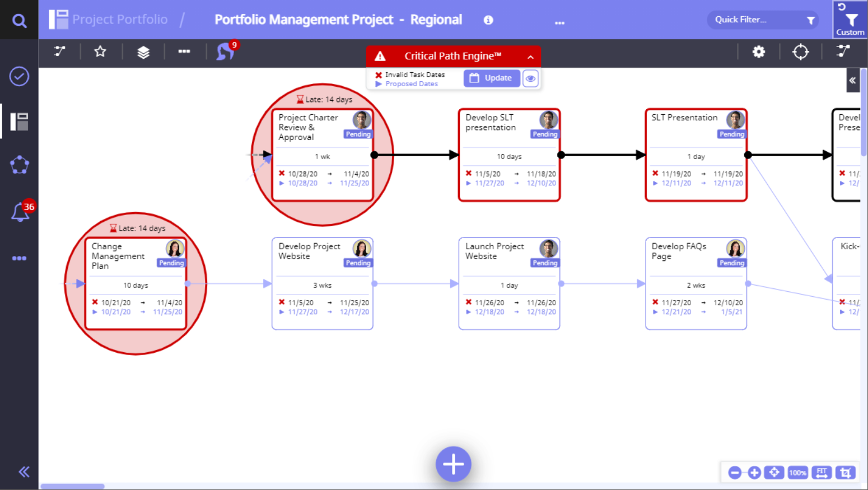The width and height of the screenshot is (868, 490).
Task: Click the search magnifier icon
Action: 19,21
